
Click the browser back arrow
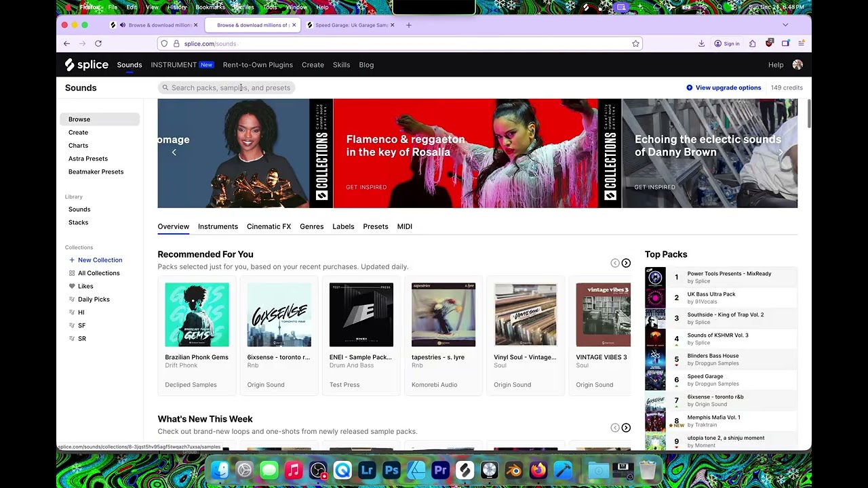click(x=66, y=43)
